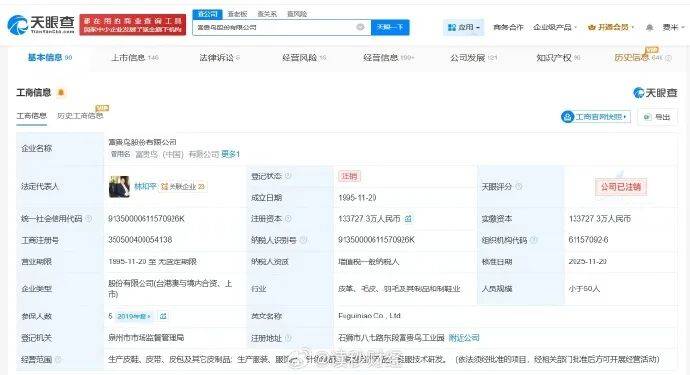Click the English name Fuguiniao Co., Ltd.

369,316
